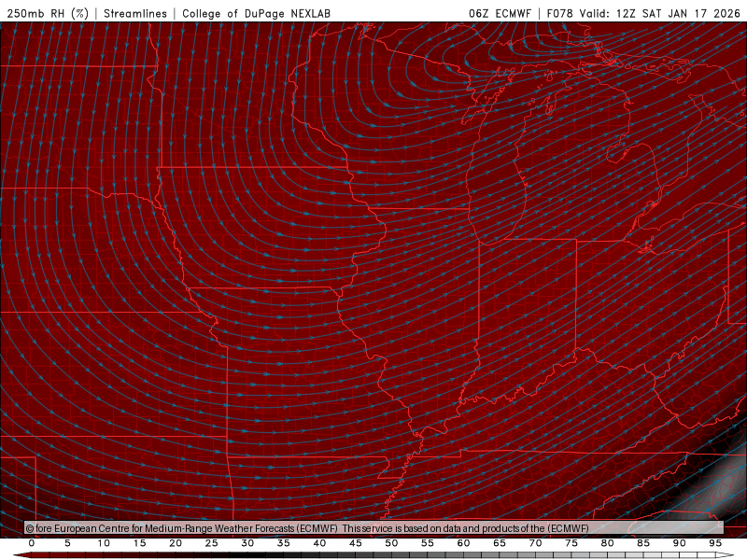Select the 'Streamlines' header label
747x560 pixels.
135,13
